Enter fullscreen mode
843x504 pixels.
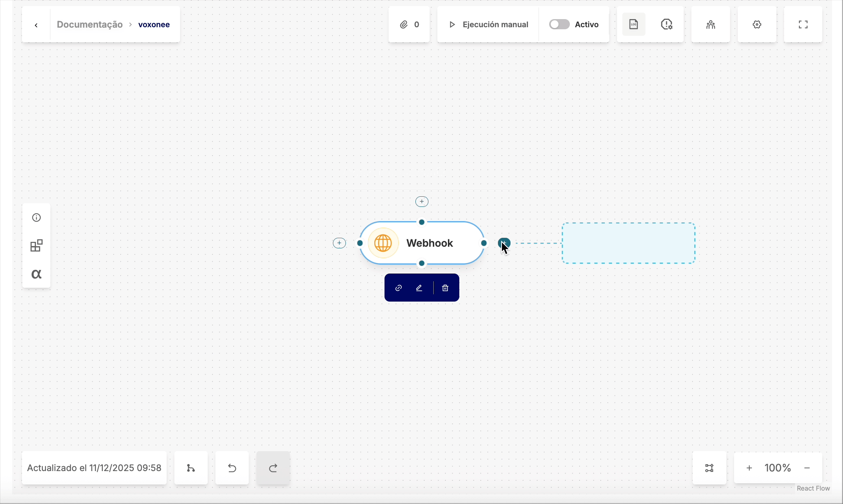[x=803, y=24]
